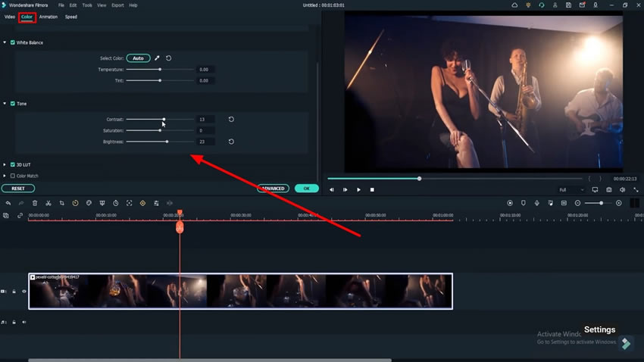Expand the Color Match section
644x362 pixels.
coord(5,176)
